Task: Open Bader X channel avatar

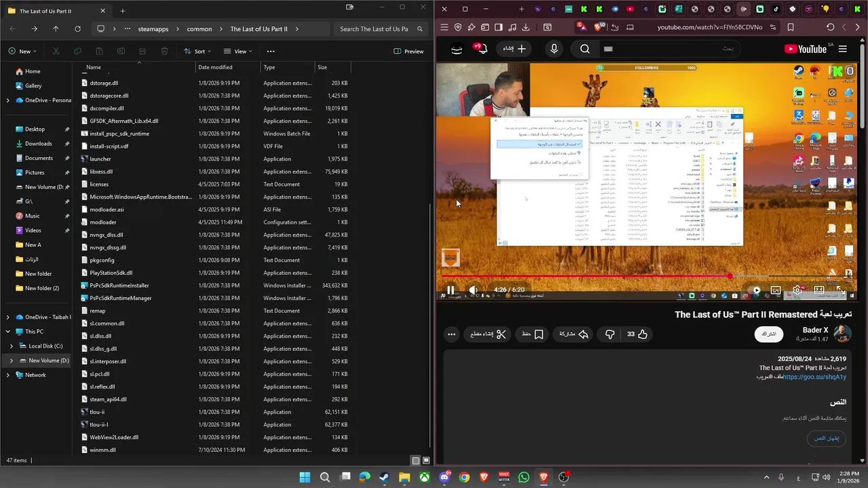Action: pos(842,333)
